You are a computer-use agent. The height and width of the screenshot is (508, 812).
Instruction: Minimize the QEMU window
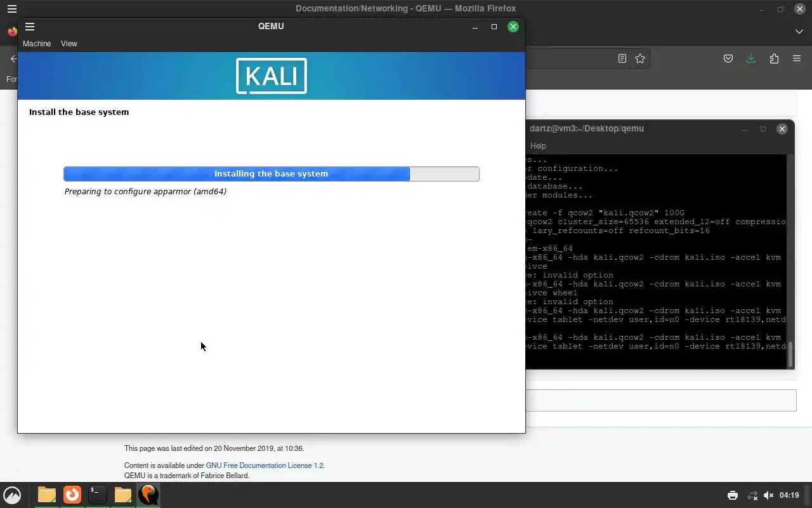(x=475, y=27)
